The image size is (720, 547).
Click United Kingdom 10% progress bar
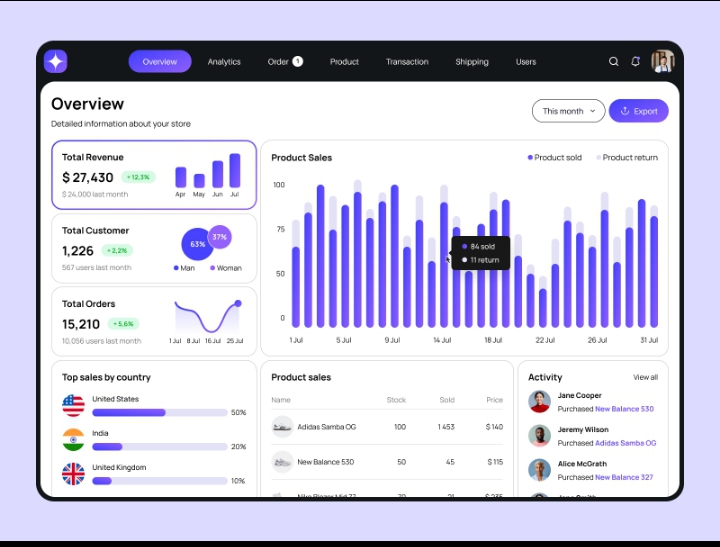pyautogui.click(x=160, y=481)
